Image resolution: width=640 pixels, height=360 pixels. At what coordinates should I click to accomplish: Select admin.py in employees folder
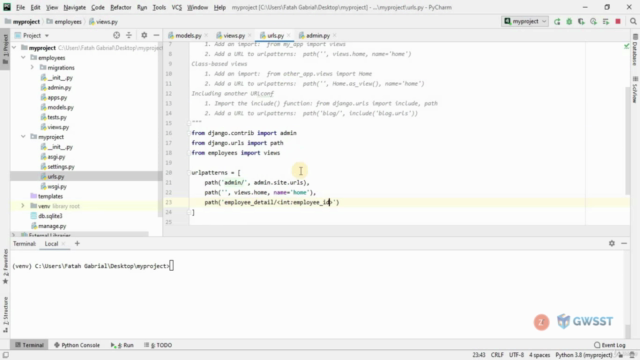coord(59,87)
